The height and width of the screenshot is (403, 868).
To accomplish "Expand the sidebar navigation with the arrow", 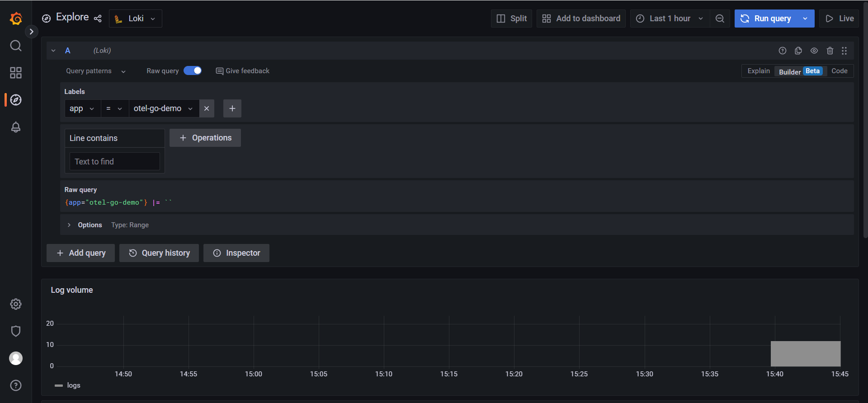I will tap(31, 32).
